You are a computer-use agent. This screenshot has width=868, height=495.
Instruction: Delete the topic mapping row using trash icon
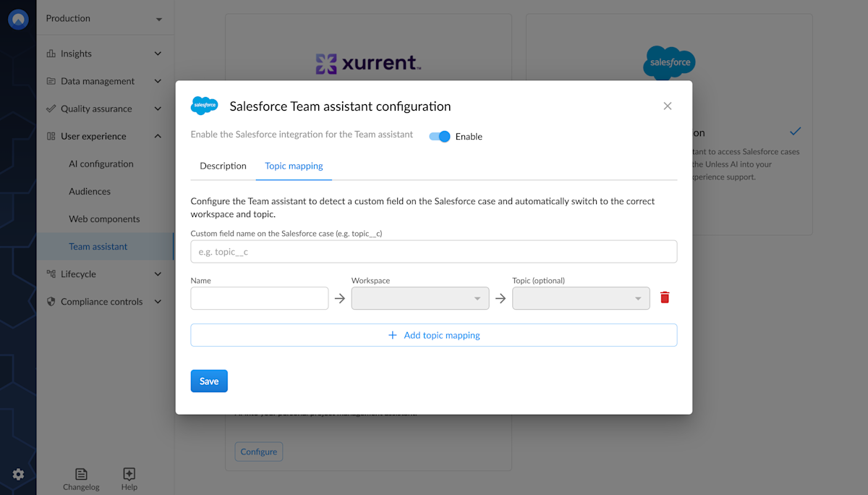coord(665,297)
